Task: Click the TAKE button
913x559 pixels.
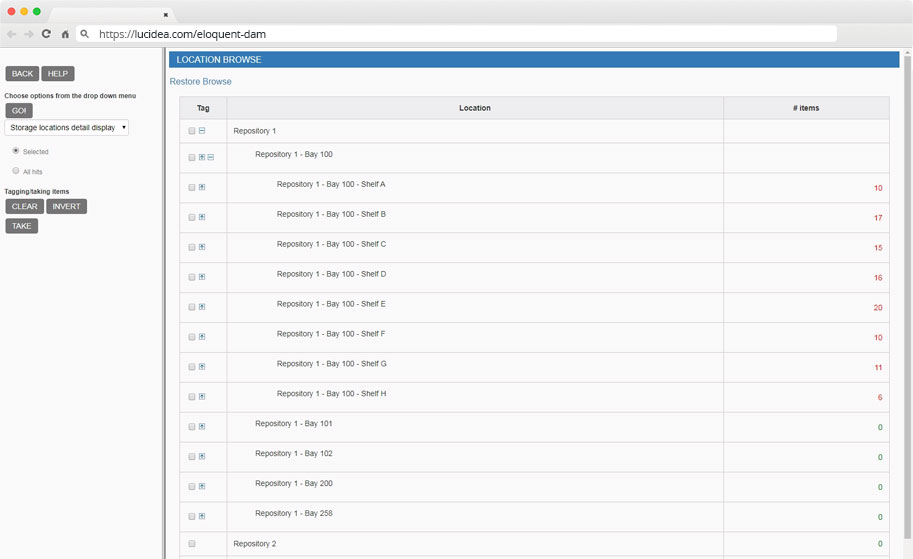Action: pyautogui.click(x=22, y=226)
